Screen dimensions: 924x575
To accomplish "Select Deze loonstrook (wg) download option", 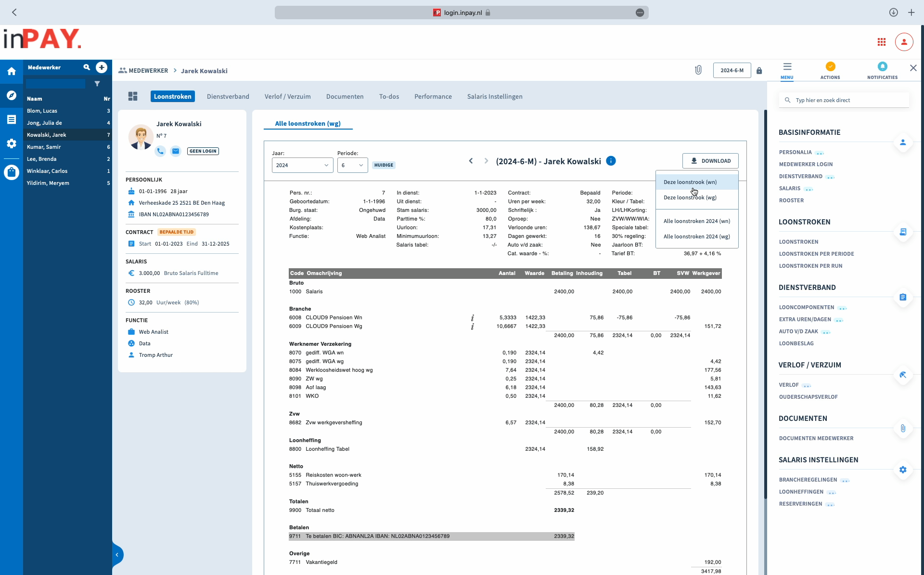I will [x=697, y=197].
